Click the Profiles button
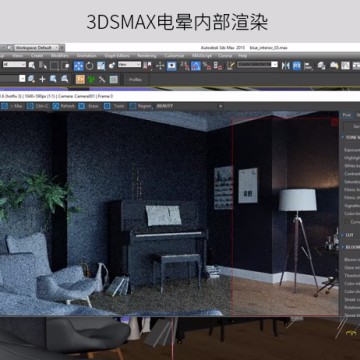Viewport: 360px width, 360px height. (135, 80)
